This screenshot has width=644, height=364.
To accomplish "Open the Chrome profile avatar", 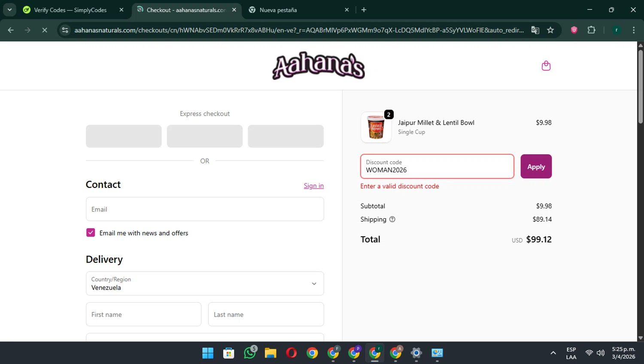I will (617, 30).
